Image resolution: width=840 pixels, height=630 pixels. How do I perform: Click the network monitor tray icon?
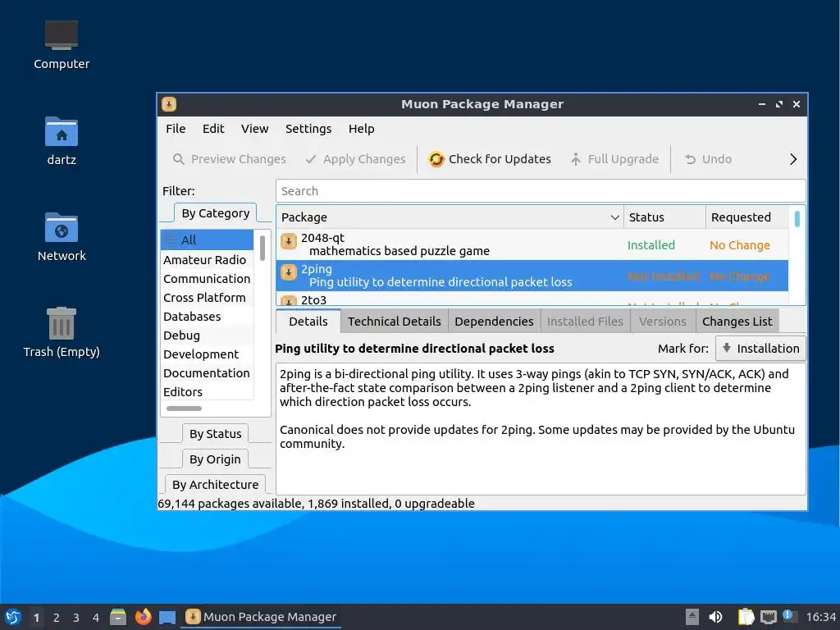coord(768,617)
